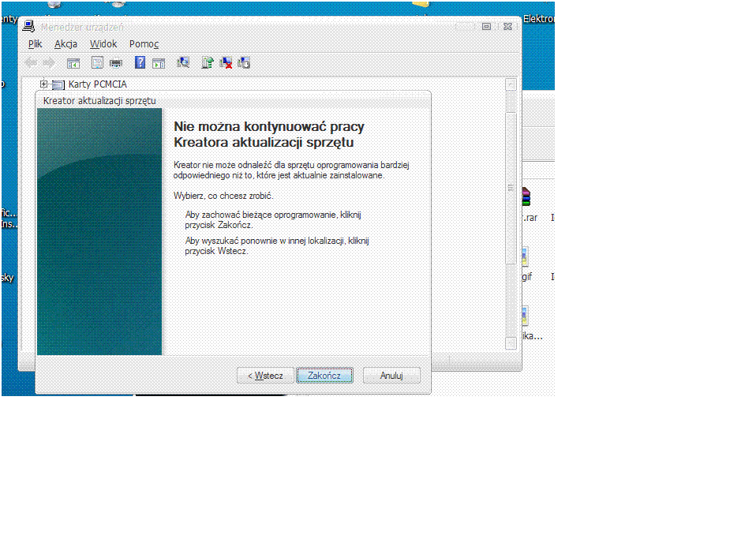Click Disable device icon with down arrow

[244, 62]
